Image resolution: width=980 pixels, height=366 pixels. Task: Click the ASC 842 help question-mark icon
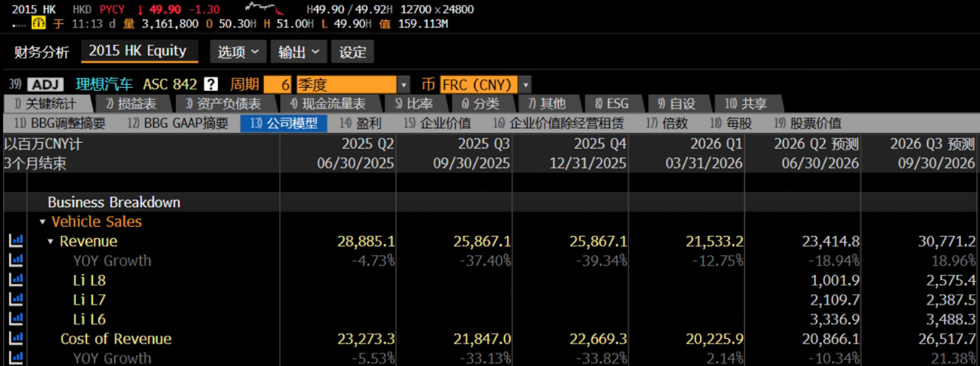(211, 84)
